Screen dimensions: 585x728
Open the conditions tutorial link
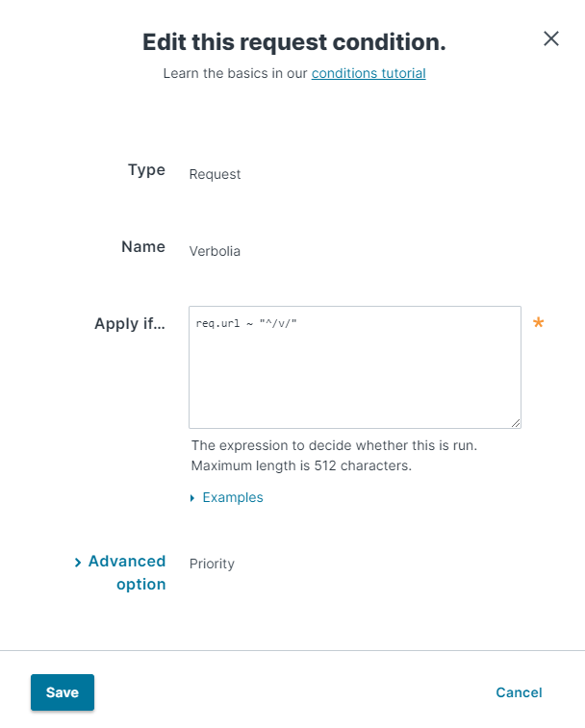(x=369, y=73)
